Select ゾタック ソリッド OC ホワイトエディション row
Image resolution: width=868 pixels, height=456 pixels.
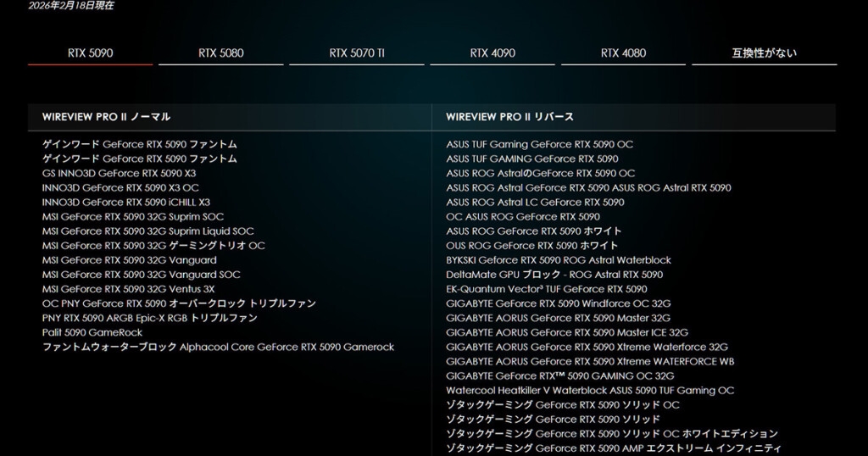pos(612,433)
